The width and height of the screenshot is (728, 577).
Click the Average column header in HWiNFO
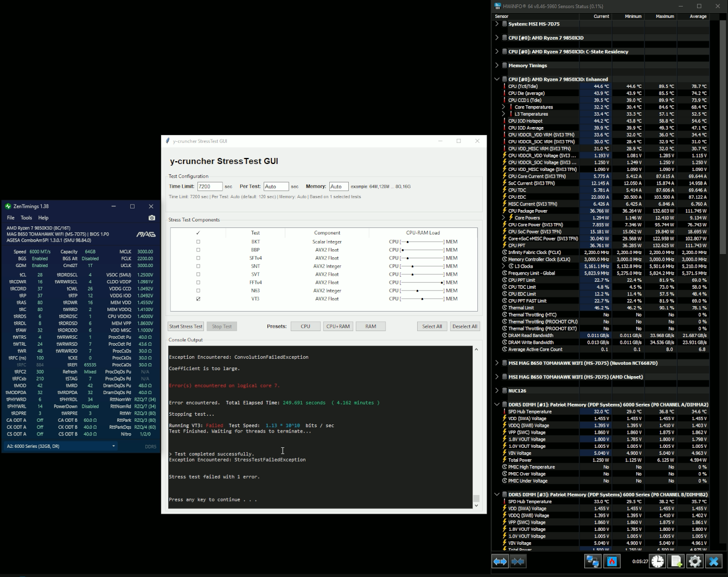coord(693,16)
